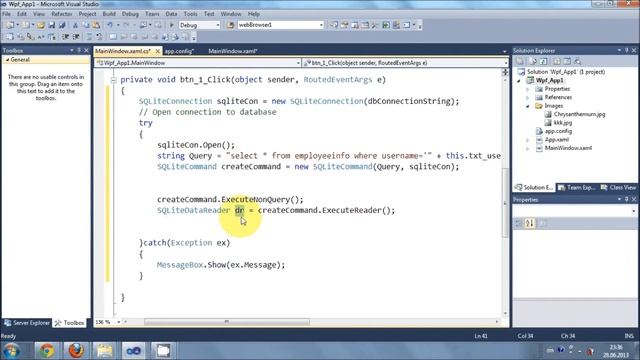The width and height of the screenshot is (640, 360).
Task: Toggle the Solution Explorer auto-hide pin
Action: point(627,50)
